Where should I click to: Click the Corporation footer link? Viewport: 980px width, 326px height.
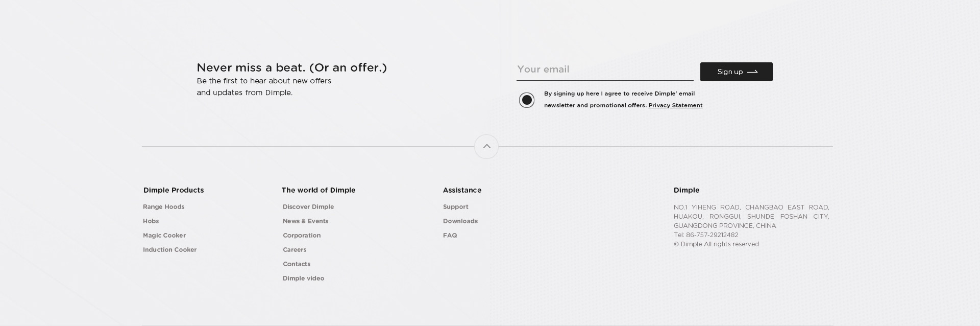click(x=302, y=236)
